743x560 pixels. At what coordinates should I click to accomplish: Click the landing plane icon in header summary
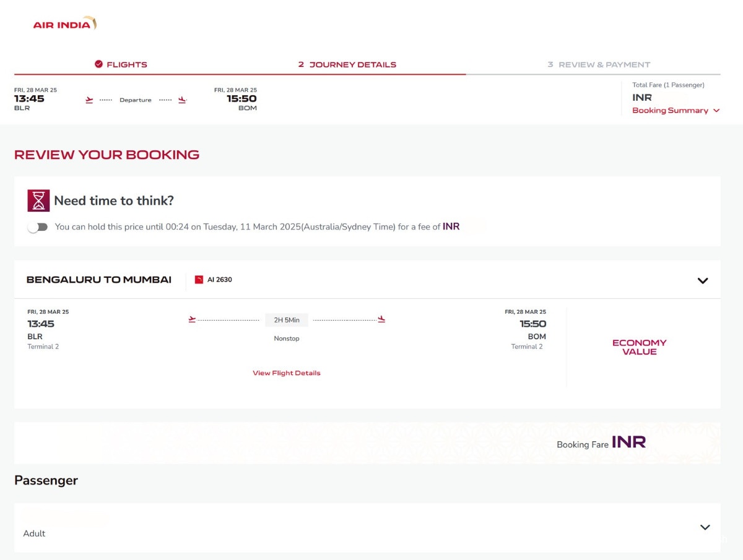point(182,100)
